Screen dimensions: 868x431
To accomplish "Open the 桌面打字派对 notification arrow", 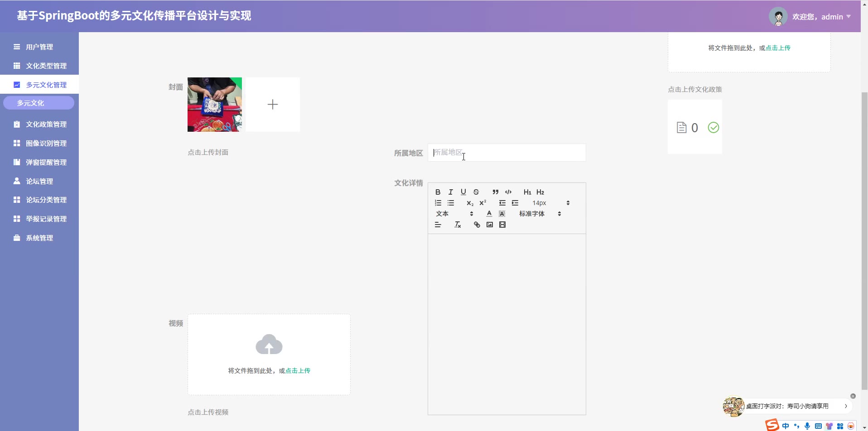I will coord(846,406).
